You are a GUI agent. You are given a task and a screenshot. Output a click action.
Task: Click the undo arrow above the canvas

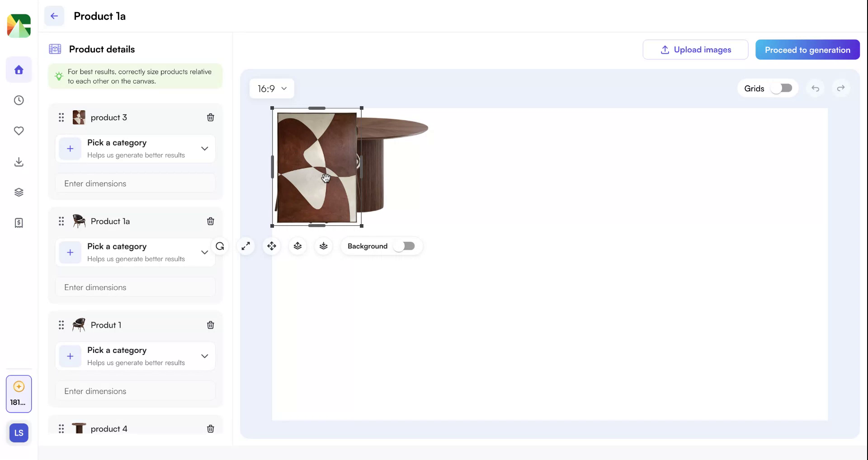click(x=815, y=88)
